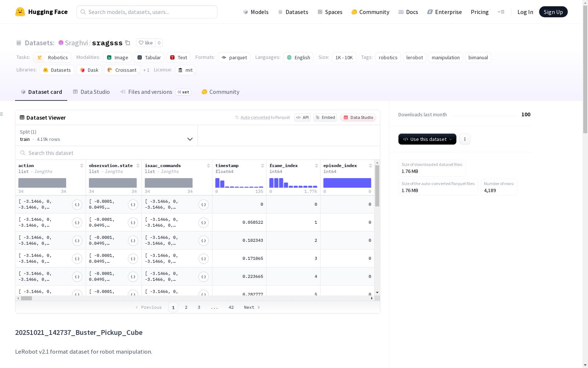
Task: Go to page 3 of the dataset
Action: point(199,307)
